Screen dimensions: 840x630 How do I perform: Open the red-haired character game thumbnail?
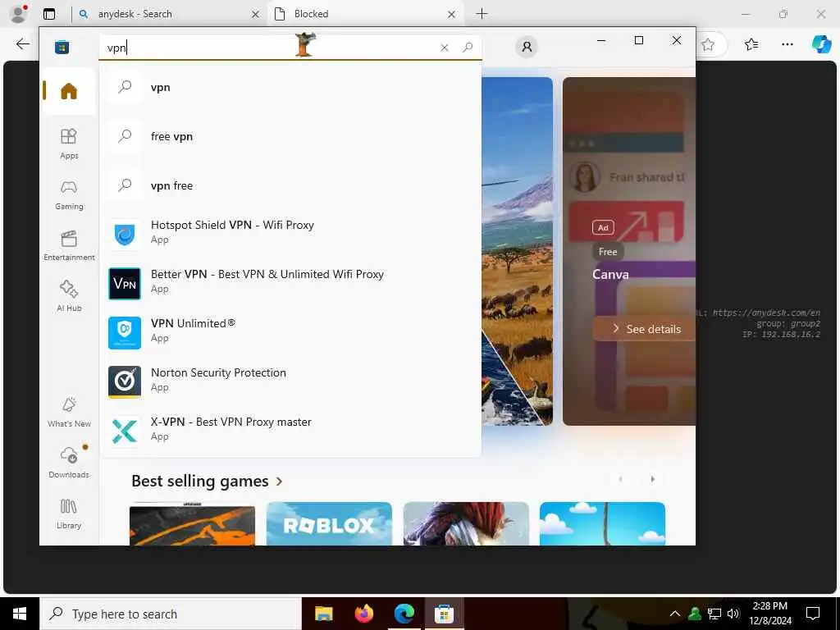pyautogui.click(x=466, y=523)
